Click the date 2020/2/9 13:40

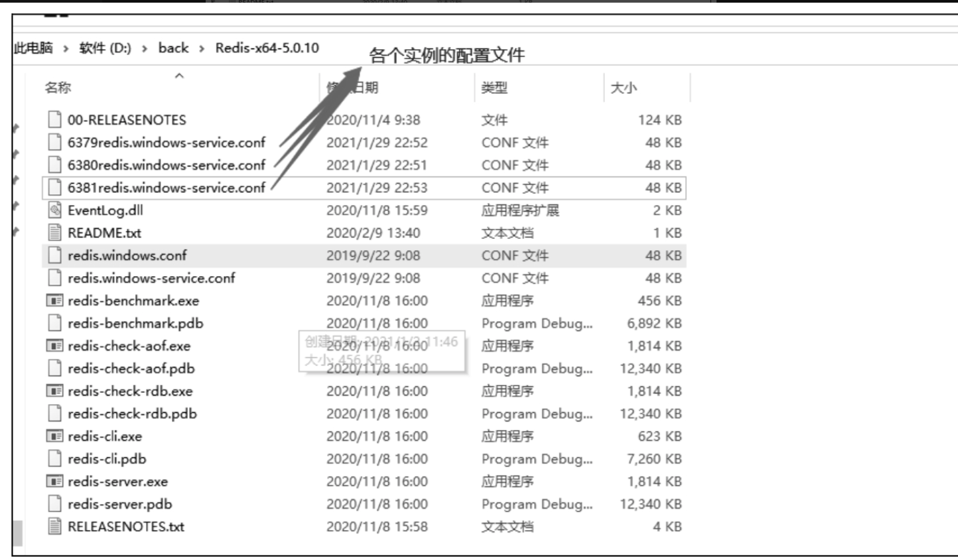[373, 233]
